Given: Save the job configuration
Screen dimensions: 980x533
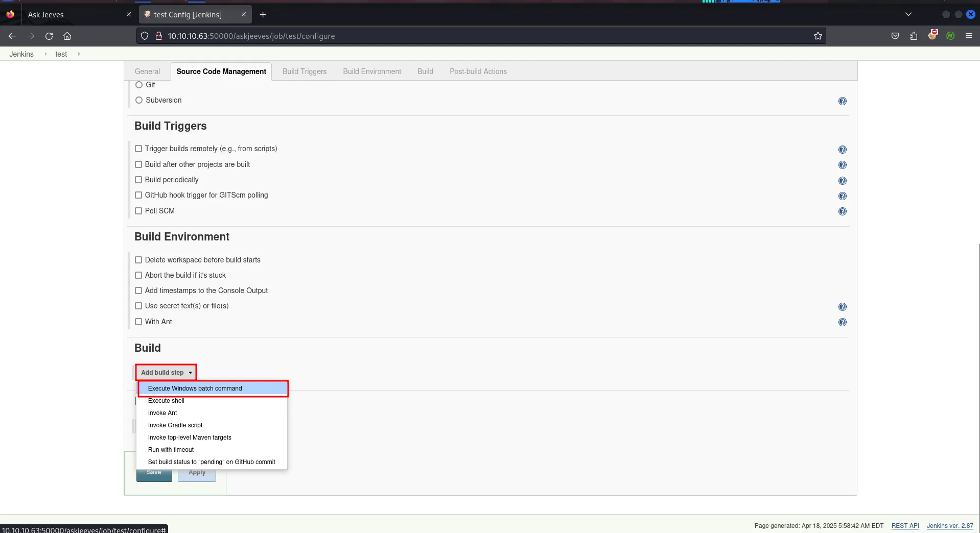Looking at the screenshot, I should coord(154,473).
